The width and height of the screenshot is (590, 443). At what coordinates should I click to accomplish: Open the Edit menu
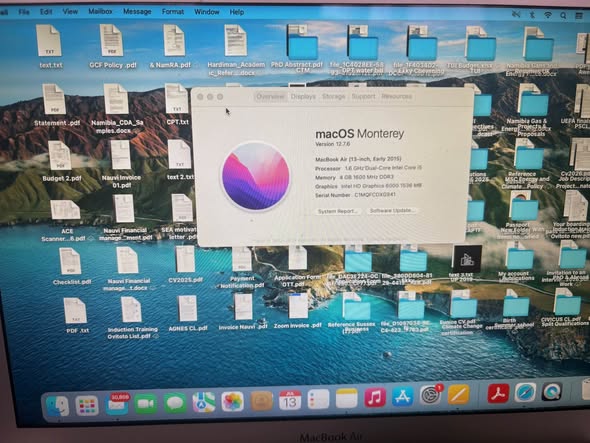[x=46, y=12]
